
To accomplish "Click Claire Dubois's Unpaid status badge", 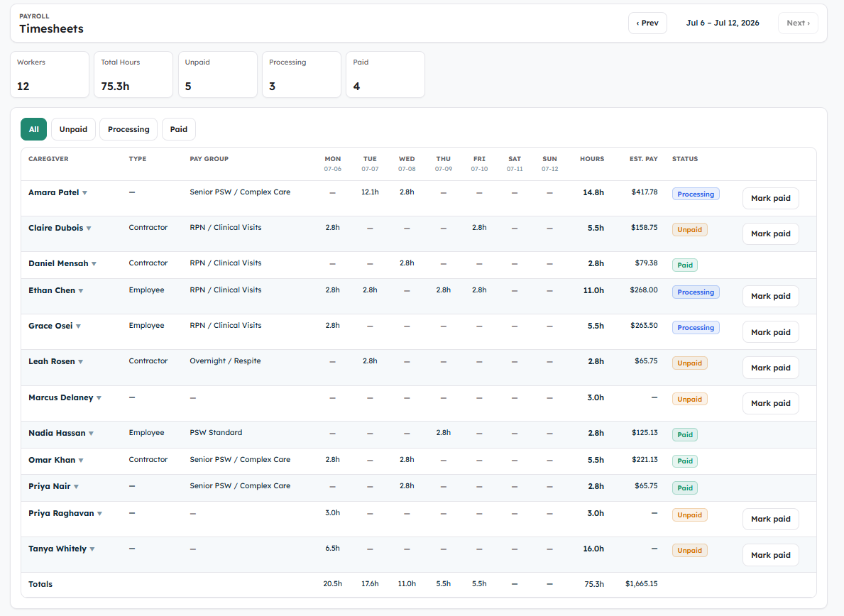I will pos(689,230).
